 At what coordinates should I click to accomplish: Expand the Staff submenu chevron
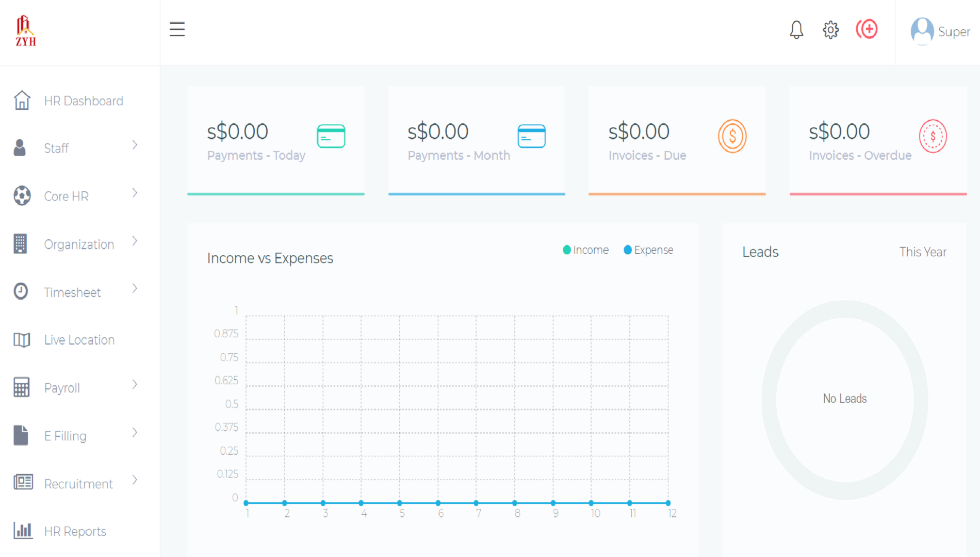point(135,145)
